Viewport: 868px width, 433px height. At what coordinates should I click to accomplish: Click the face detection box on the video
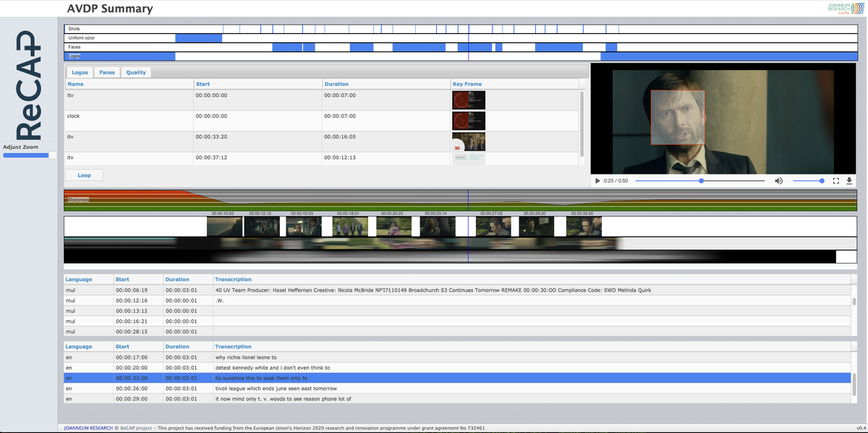(678, 117)
